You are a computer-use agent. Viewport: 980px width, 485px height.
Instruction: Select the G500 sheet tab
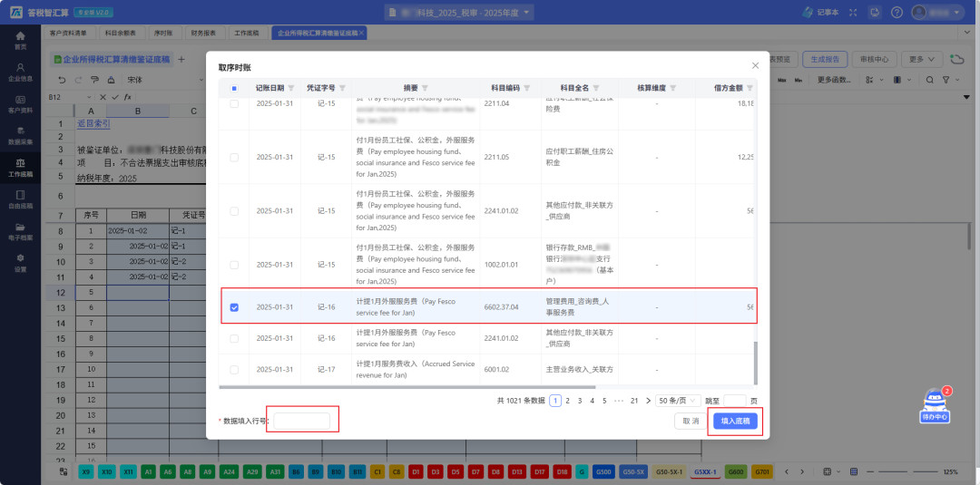[x=603, y=472]
